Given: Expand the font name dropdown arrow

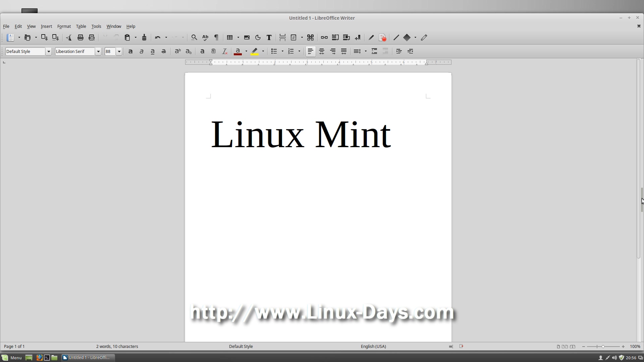Looking at the screenshot, I should tap(98, 51).
